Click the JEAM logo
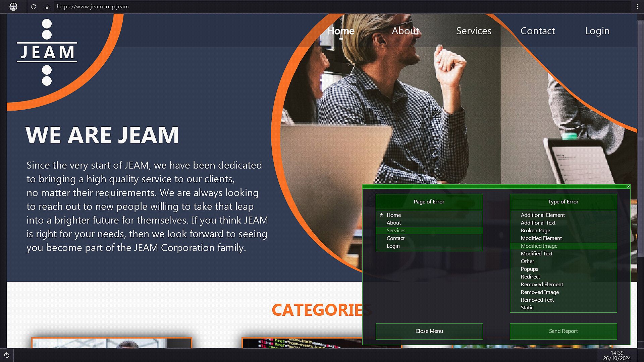Viewport: 644px width, 362px height. click(x=47, y=52)
